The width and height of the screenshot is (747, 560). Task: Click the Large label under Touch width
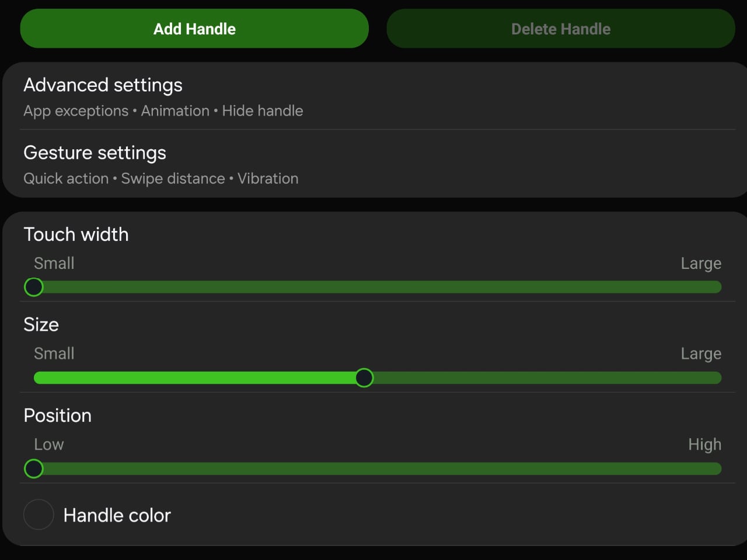[x=700, y=264]
